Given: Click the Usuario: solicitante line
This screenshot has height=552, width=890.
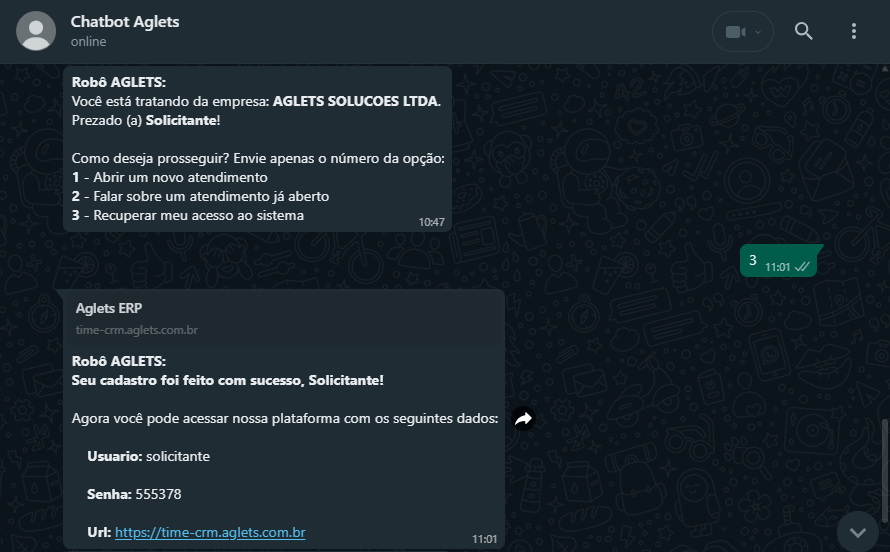Looking at the screenshot, I should coord(148,456).
